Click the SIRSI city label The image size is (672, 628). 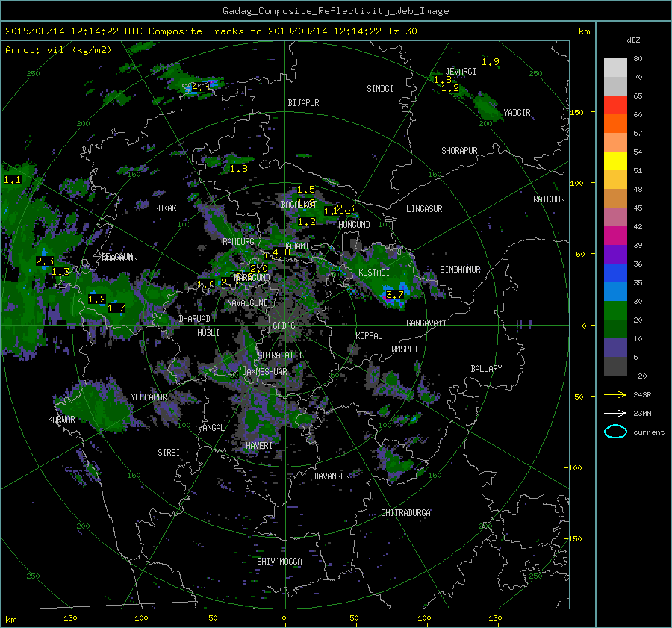(x=169, y=453)
